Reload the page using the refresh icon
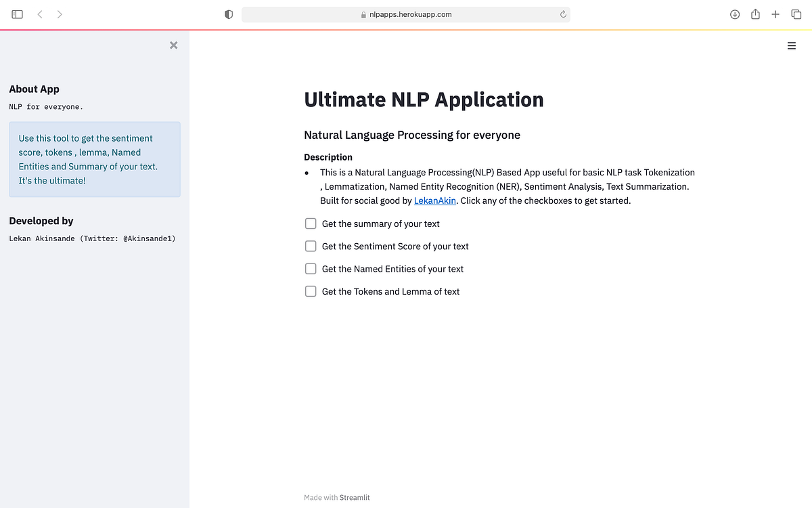This screenshot has width=812, height=508. pyautogui.click(x=562, y=14)
